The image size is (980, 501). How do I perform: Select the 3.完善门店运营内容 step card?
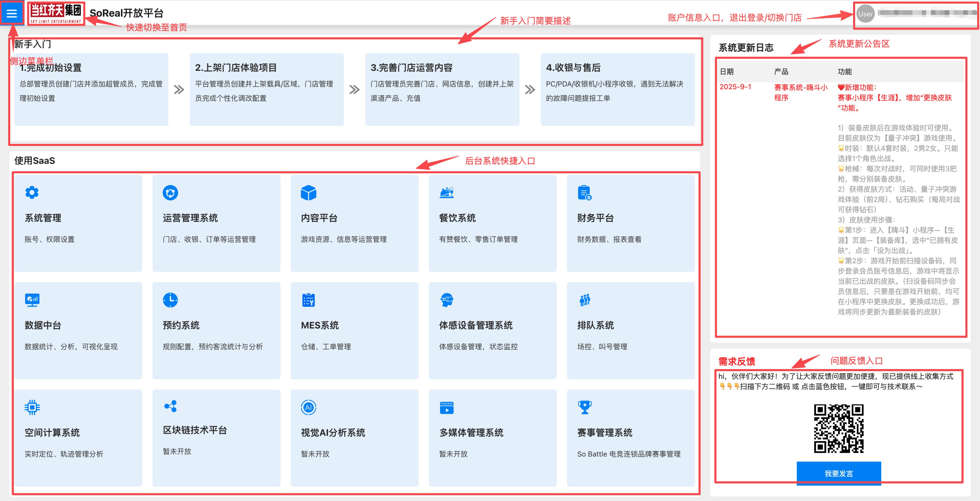pos(442,89)
